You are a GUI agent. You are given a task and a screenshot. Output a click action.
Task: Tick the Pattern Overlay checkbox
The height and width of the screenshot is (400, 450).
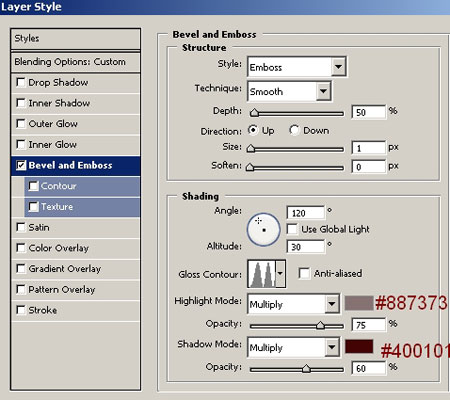[x=21, y=289]
